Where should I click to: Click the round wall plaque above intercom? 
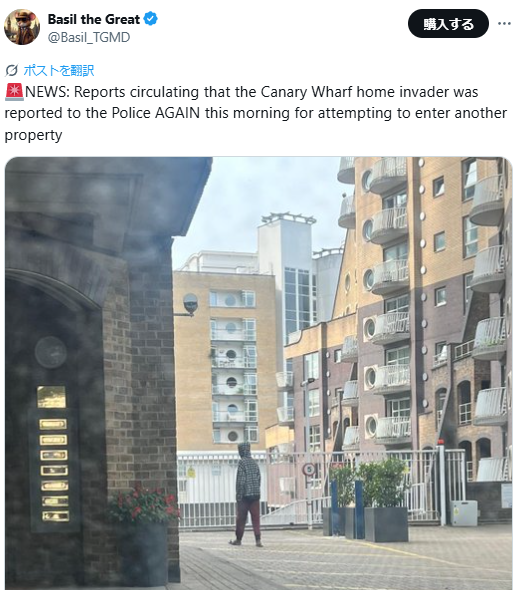[51, 352]
